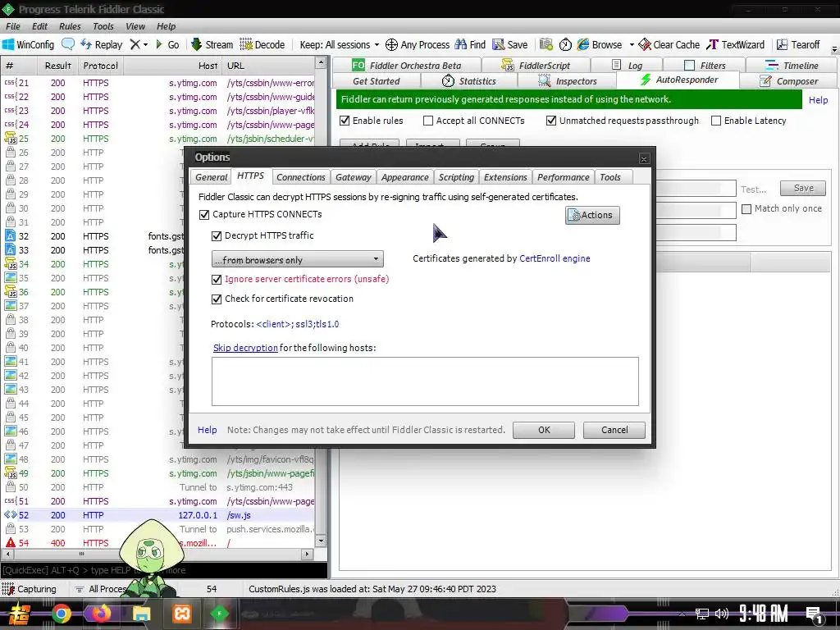Toggle the Stream mode icon
This screenshot has height=630, width=840.
click(196, 44)
